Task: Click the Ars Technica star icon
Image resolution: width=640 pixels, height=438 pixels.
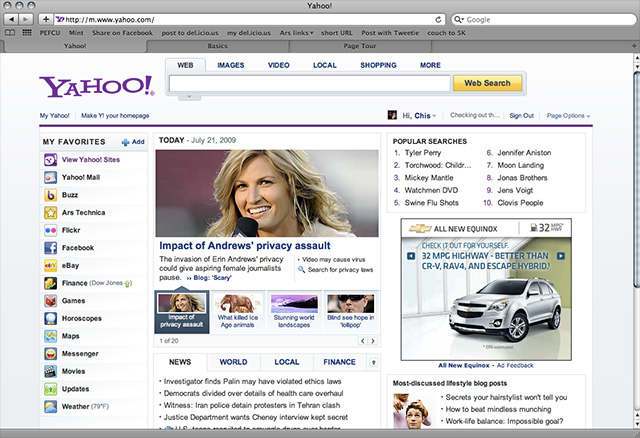Action: pyautogui.click(x=51, y=212)
